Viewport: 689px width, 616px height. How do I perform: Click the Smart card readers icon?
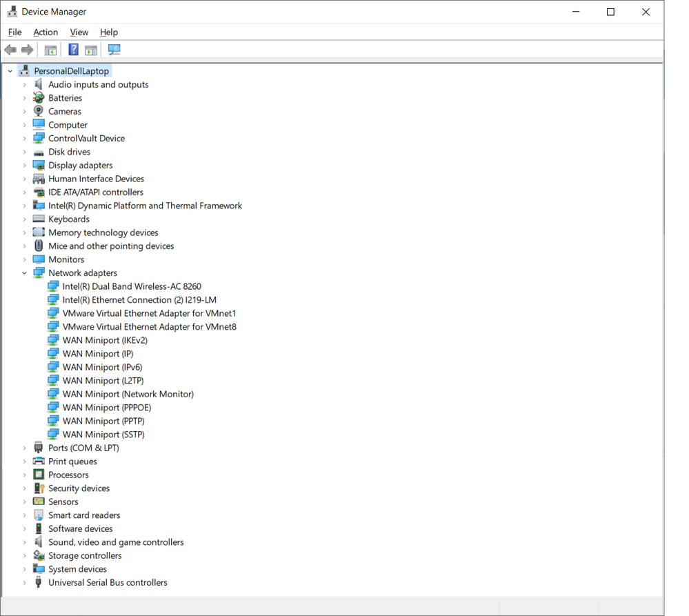pos(39,515)
